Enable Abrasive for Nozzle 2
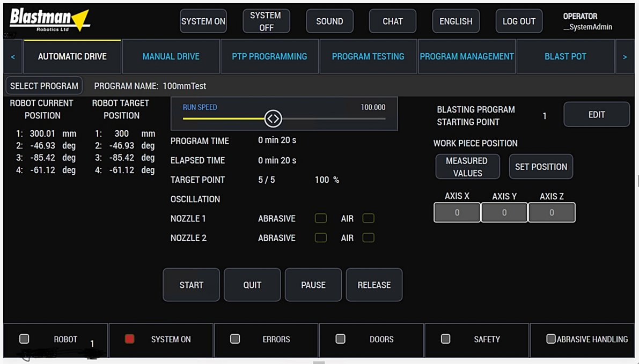Screen dimensions: 639x364 coord(320,237)
